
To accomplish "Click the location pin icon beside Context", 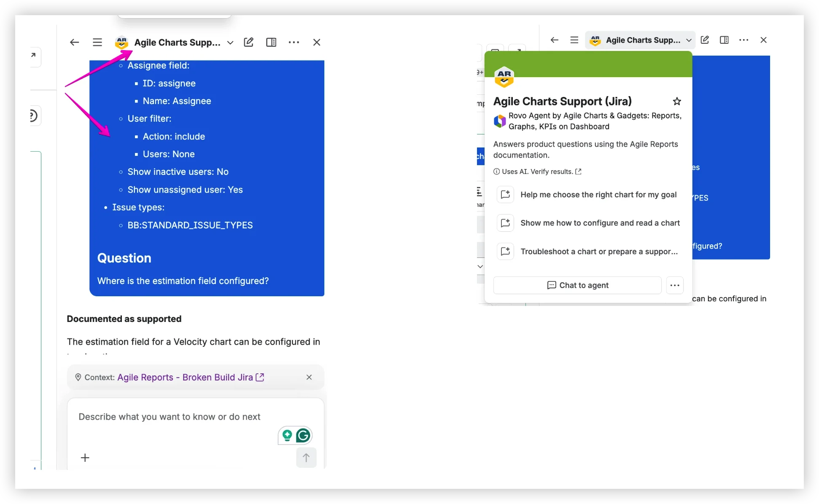I will (78, 377).
